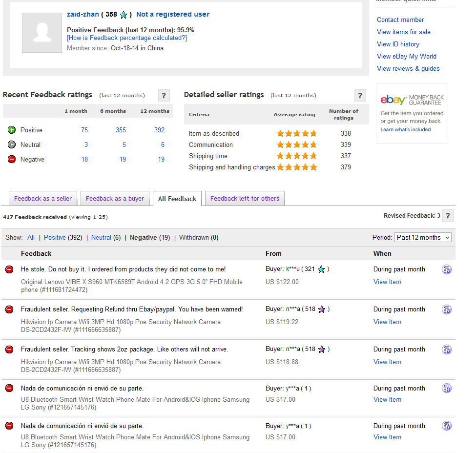Image resolution: width=476 pixels, height=453 pixels.
Task: Open 'How is Feedback percentage calculated?' link
Action: tap(127, 38)
